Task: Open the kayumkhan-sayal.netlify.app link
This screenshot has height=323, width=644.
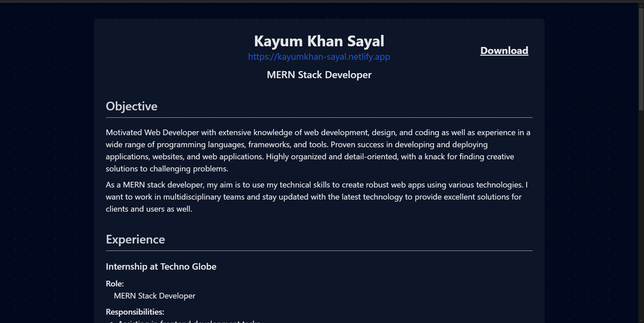Action: (x=319, y=57)
